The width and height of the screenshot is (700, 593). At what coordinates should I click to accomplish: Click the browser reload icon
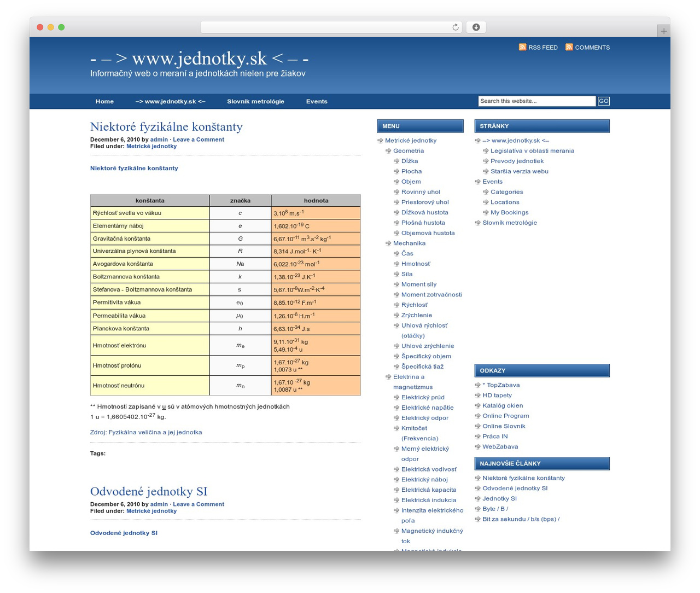point(455,27)
